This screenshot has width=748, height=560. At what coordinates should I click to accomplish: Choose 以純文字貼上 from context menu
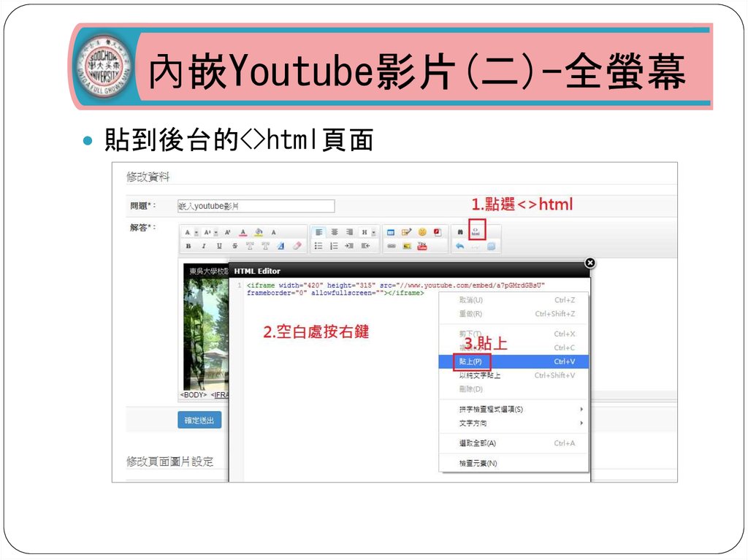coord(514,375)
